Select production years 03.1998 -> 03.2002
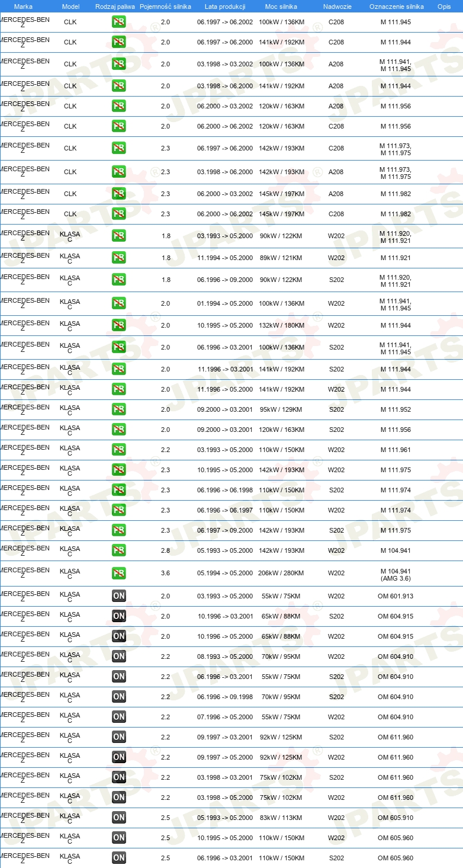 click(225, 64)
